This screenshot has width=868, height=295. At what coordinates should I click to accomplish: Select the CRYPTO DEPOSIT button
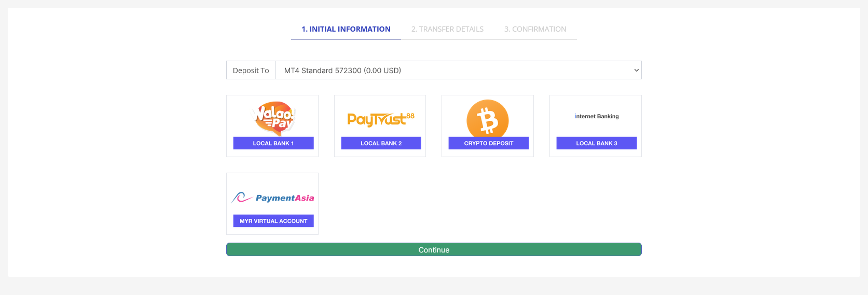pyautogui.click(x=489, y=143)
